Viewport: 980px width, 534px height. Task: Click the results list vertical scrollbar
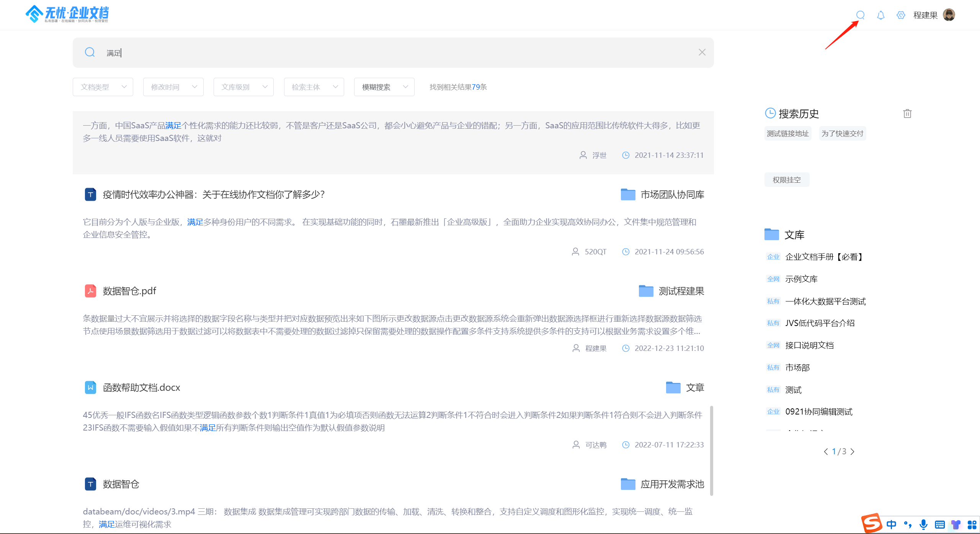tap(712, 450)
